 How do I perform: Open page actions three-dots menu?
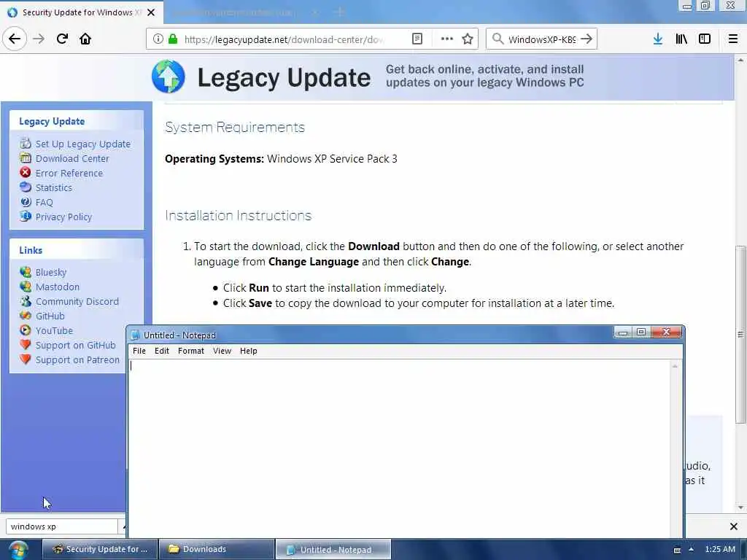click(447, 39)
